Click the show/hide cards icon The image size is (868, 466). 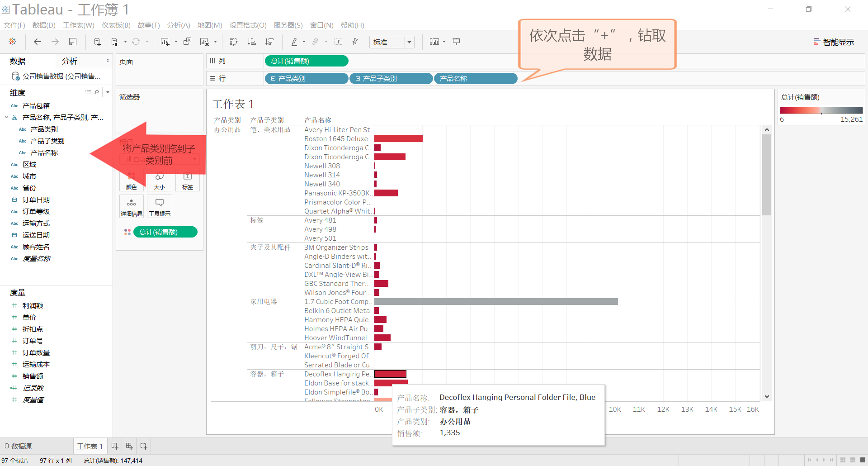click(x=434, y=42)
